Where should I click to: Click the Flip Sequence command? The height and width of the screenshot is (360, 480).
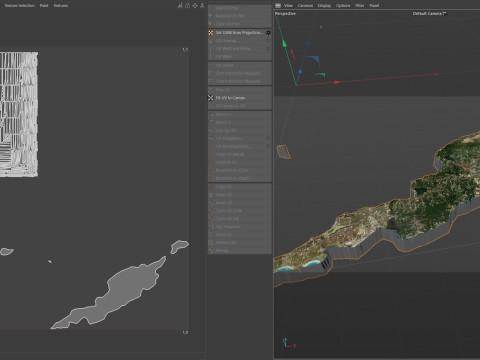240,227
